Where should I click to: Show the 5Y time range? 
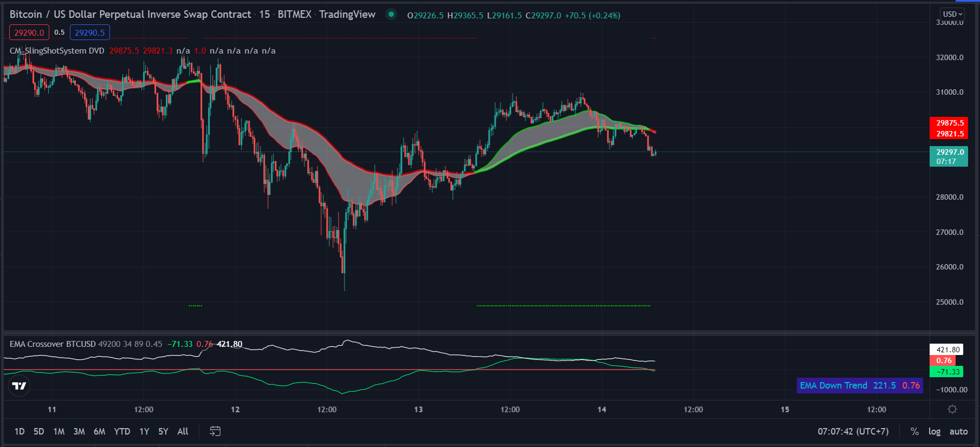[163, 431]
